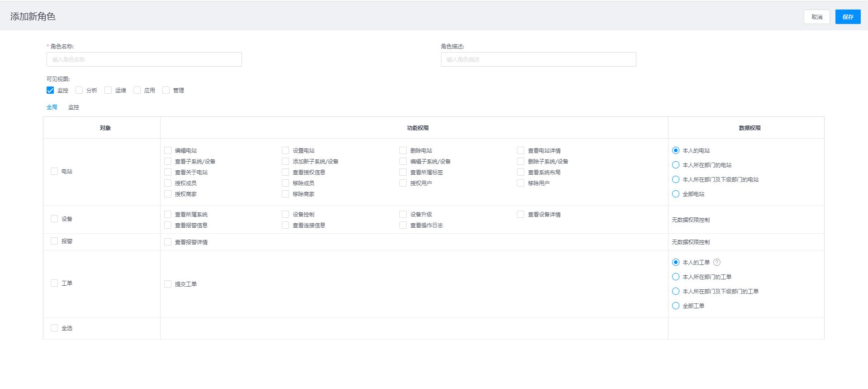Tick the 设备控制 permission checkbox
Screen dimensions: 868x389
point(285,214)
